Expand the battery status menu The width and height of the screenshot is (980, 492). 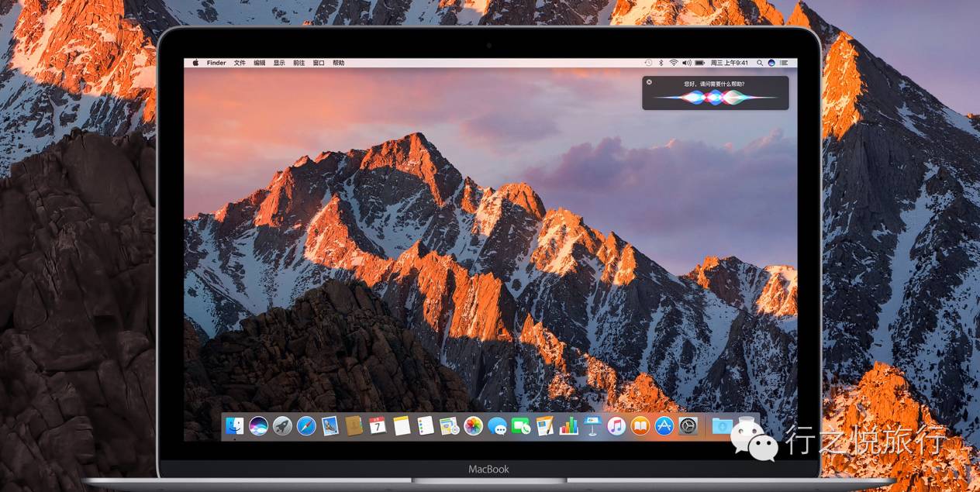point(699,63)
